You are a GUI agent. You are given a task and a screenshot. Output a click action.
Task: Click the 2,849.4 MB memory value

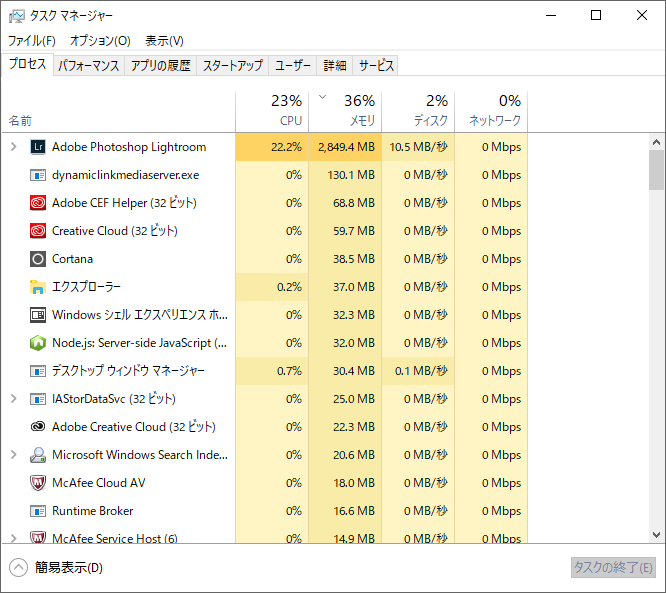pyautogui.click(x=346, y=147)
